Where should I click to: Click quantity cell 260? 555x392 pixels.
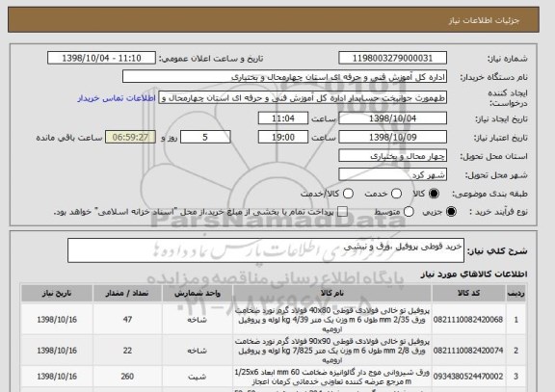tap(127, 377)
